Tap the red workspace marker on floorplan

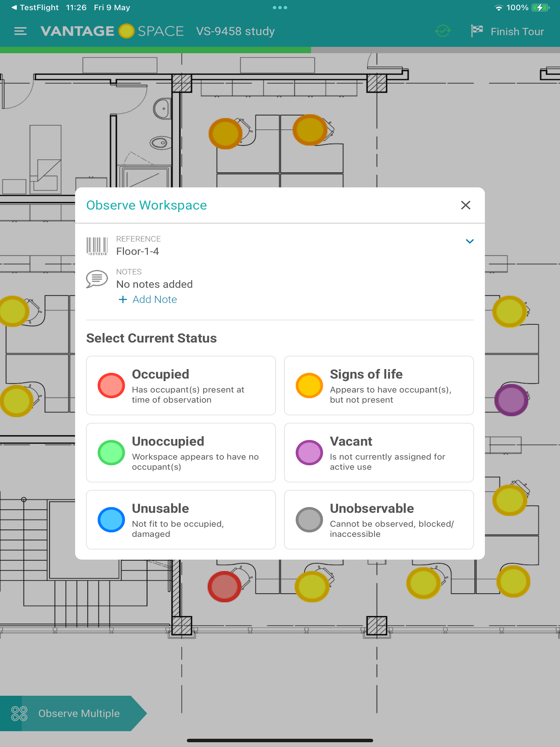[x=224, y=586]
